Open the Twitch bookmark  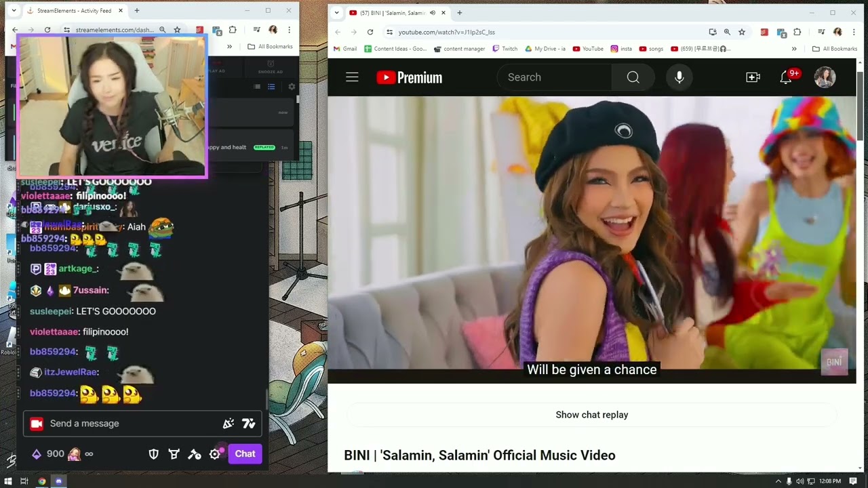point(505,49)
